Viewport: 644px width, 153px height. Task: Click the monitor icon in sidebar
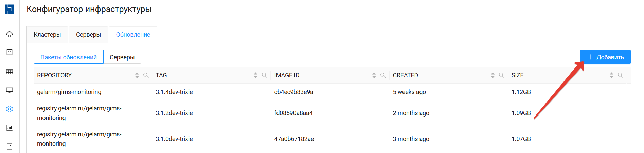10,90
